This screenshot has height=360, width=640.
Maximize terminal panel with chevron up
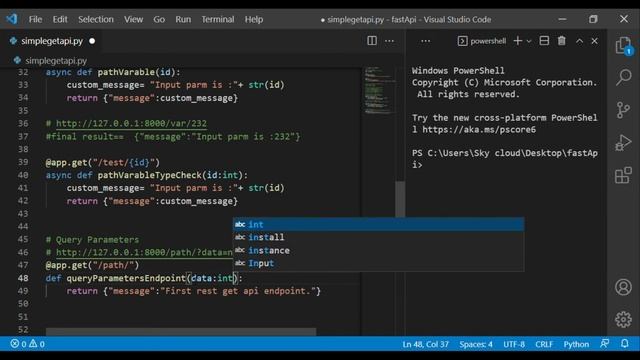coord(579,41)
